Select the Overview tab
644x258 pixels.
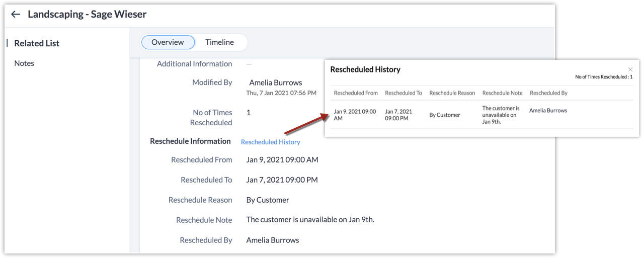pyautogui.click(x=168, y=42)
